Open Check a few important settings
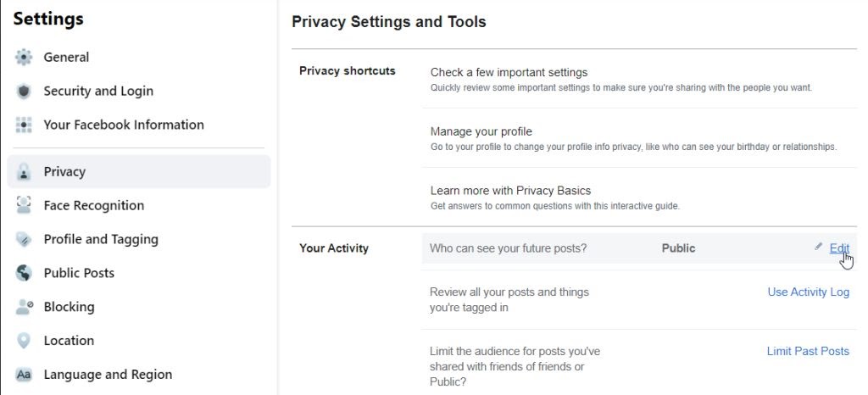Image resolution: width=868 pixels, height=395 pixels. (x=509, y=73)
